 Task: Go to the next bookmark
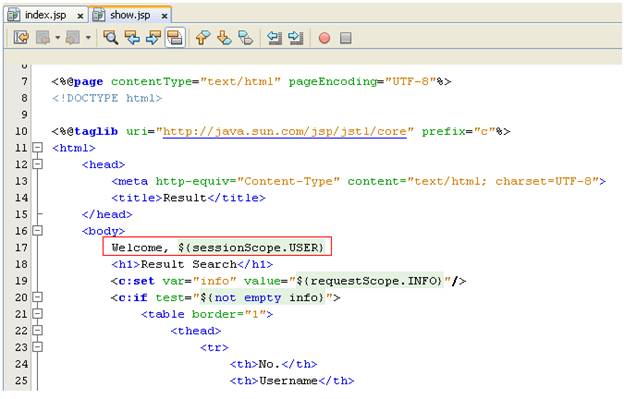pos(224,38)
